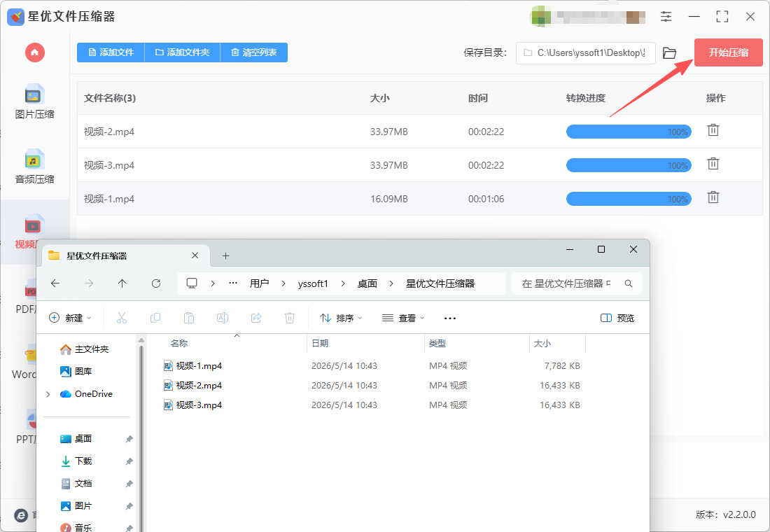Toggle the 预览 preview pane
770x532 pixels.
(617, 318)
